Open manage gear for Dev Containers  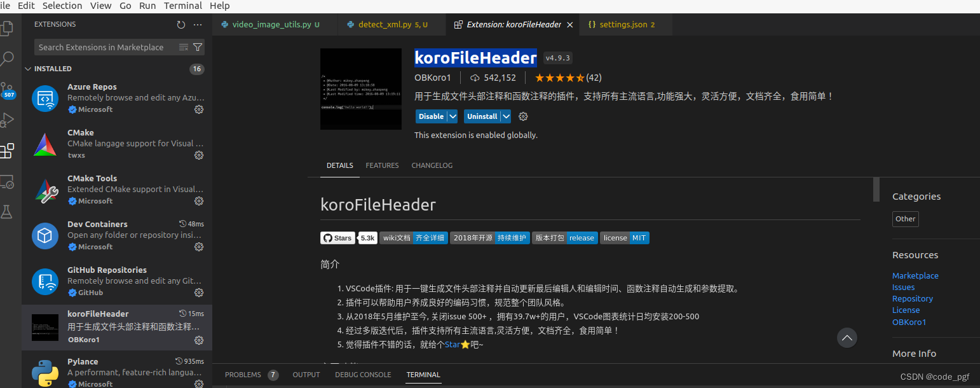coord(199,247)
